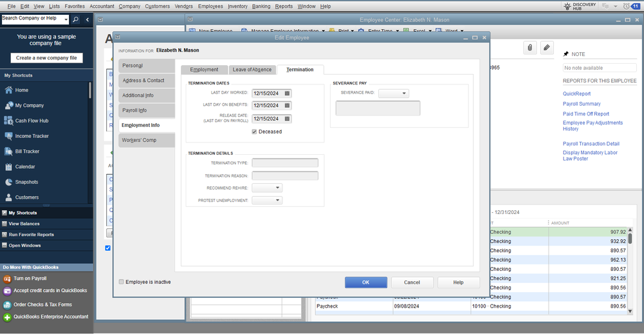Click the 907.92 amount cell
644x334 pixels.
589,232
